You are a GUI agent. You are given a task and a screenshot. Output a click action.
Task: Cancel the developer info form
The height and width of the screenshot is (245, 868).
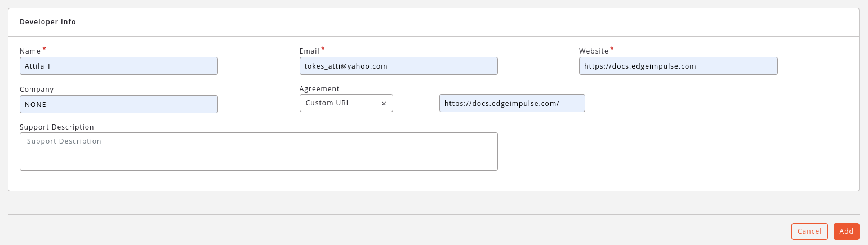(x=809, y=231)
